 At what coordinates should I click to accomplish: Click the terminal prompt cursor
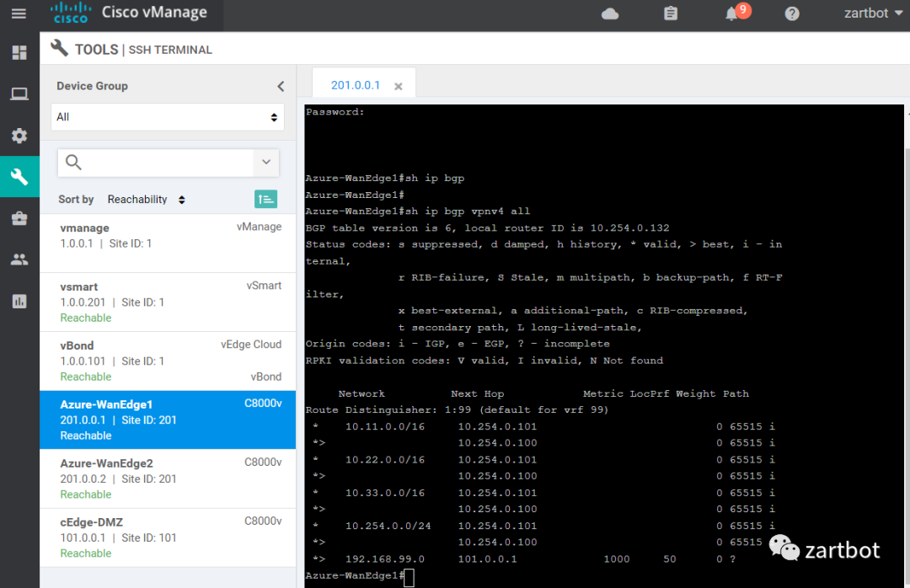pos(409,577)
